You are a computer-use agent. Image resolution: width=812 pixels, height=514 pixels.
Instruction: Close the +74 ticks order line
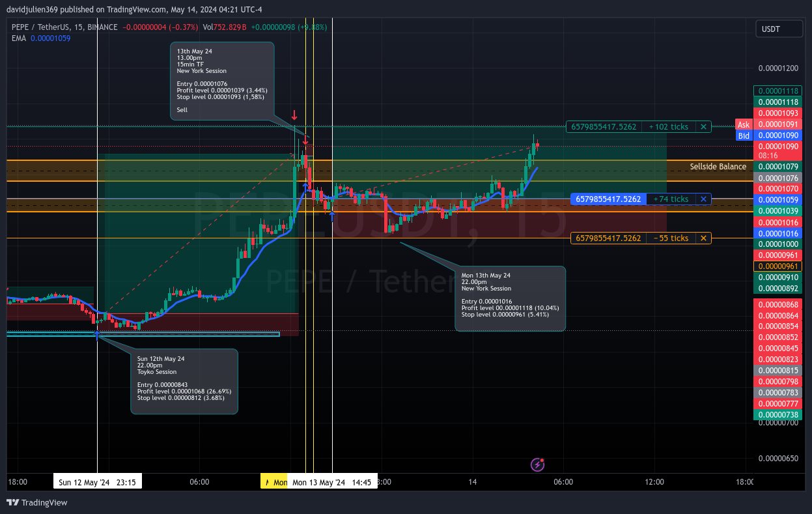coord(703,199)
